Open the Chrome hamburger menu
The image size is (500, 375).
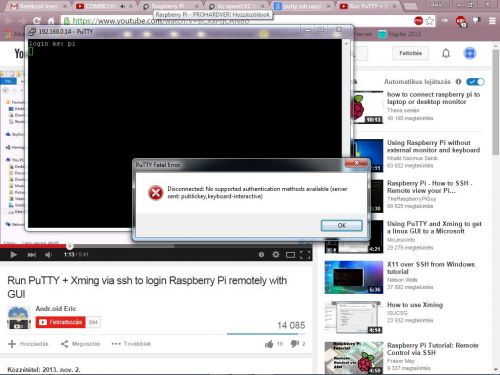coord(492,21)
